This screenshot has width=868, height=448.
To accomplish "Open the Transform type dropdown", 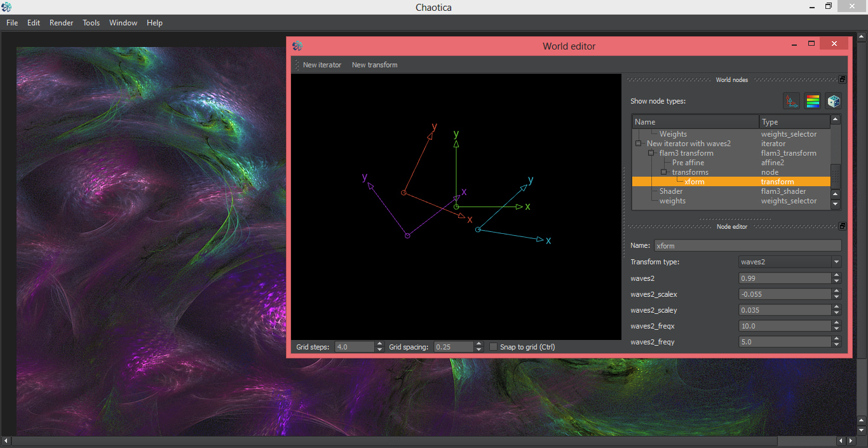I will [x=790, y=262].
